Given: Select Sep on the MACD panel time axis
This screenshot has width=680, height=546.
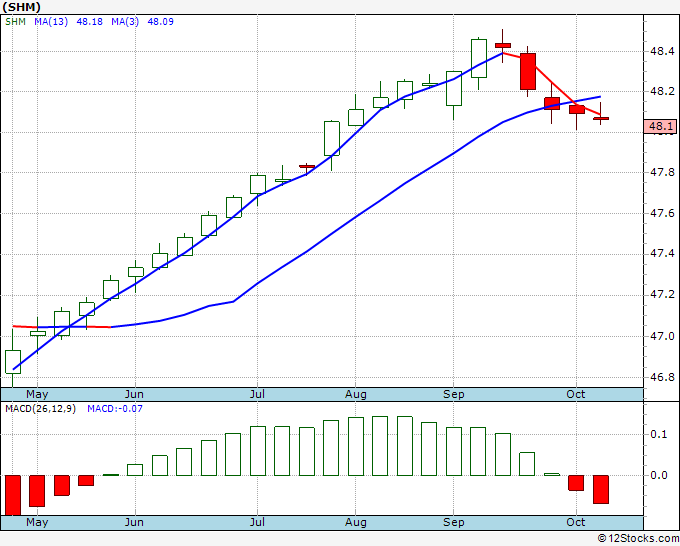Looking at the screenshot, I should [454, 522].
